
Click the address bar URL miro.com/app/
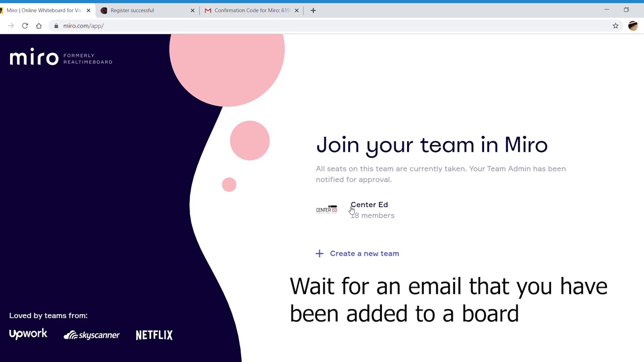[x=84, y=26]
